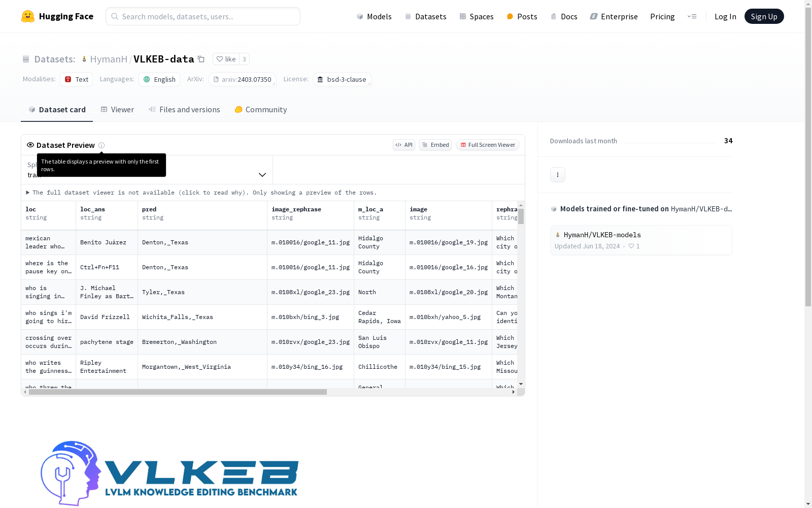The width and height of the screenshot is (812, 508).
Task: Open the HymanH user profile link
Action: coord(109,59)
